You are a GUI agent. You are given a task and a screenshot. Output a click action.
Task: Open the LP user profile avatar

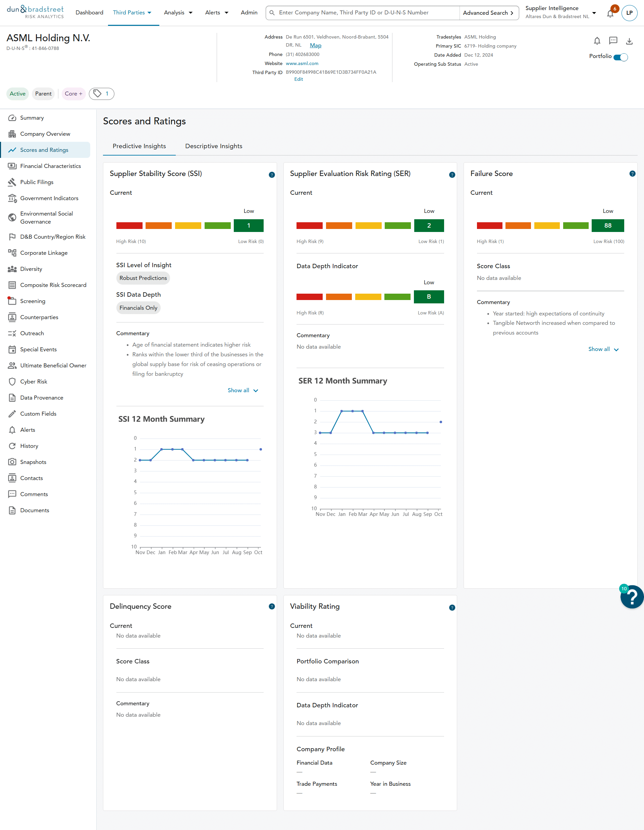629,13
